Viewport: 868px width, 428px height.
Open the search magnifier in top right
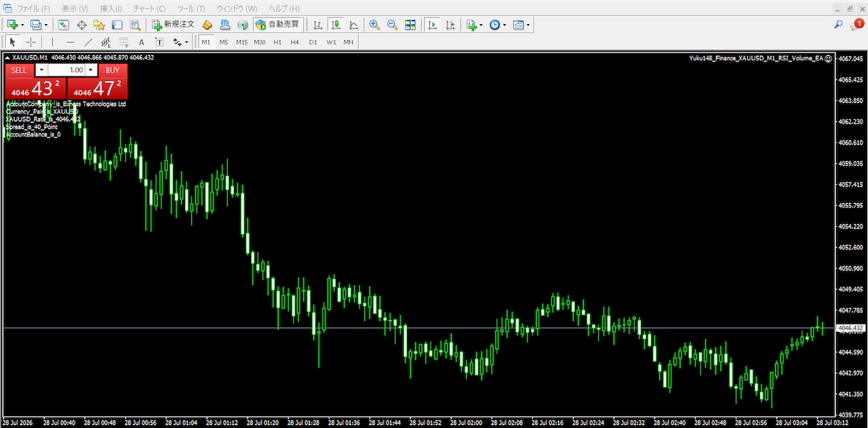tap(839, 25)
